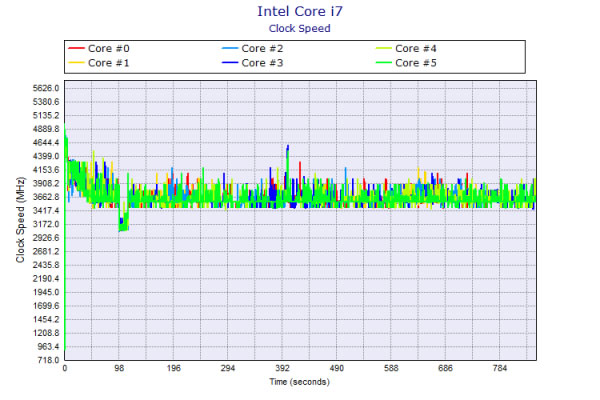Screen dimensions: 600x400
Task: Click the 718.0 y-axis value
Action: click(48, 360)
